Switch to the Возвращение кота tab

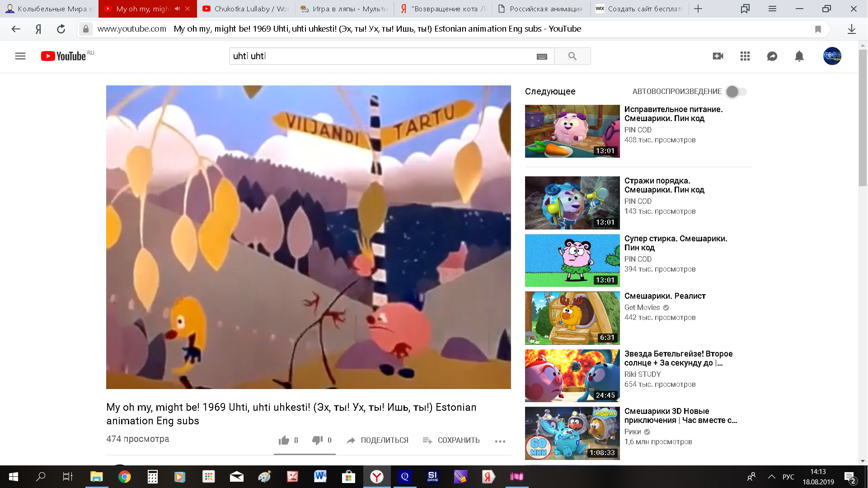coord(443,9)
